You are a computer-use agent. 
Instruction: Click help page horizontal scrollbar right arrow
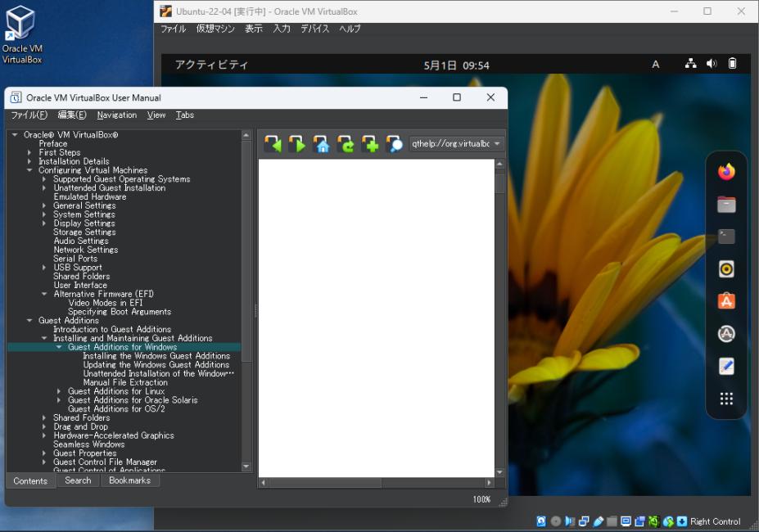[489, 483]
